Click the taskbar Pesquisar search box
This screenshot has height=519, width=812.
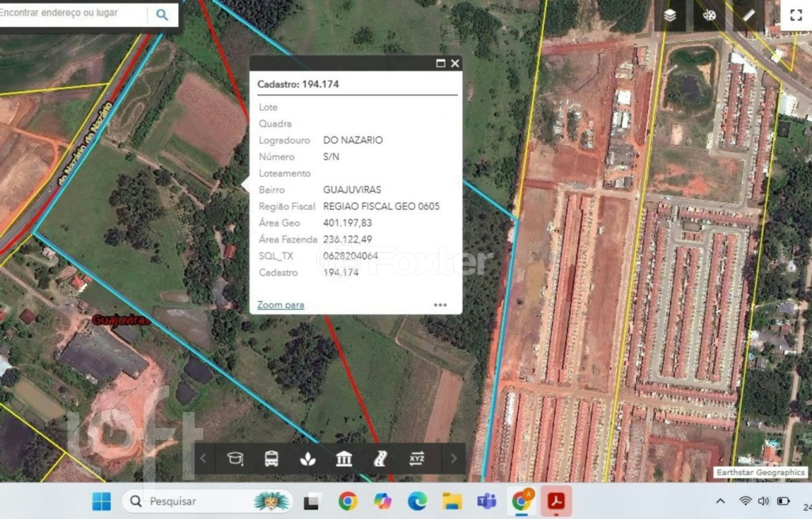click(x=207, y=501)
